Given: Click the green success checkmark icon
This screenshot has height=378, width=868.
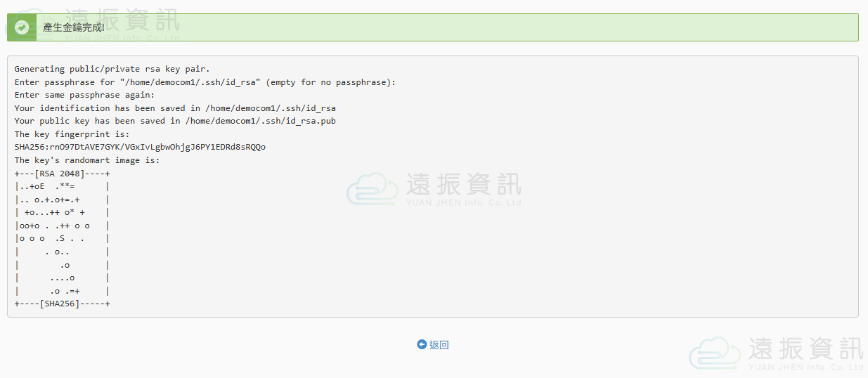Looking at the screenshot, I should (x=22, y=27).
